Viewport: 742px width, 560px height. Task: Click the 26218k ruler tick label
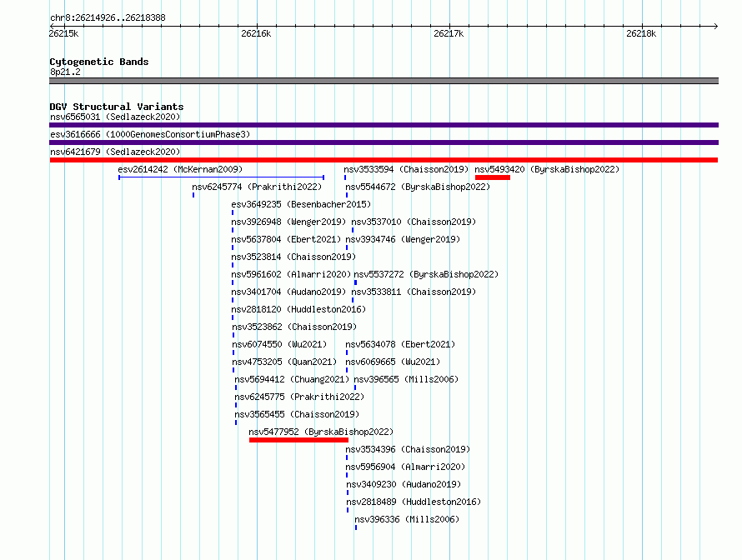pyautogui.click(x=641, y=33)
